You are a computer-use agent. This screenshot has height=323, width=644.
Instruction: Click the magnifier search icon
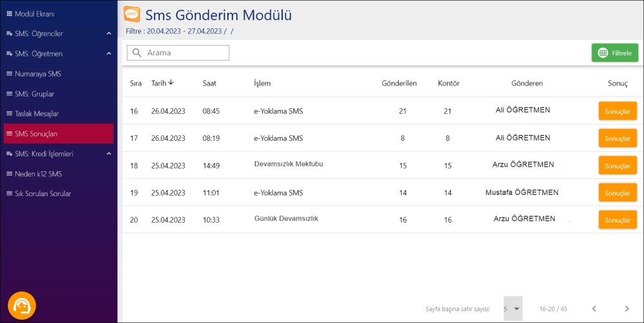(137, 53)
